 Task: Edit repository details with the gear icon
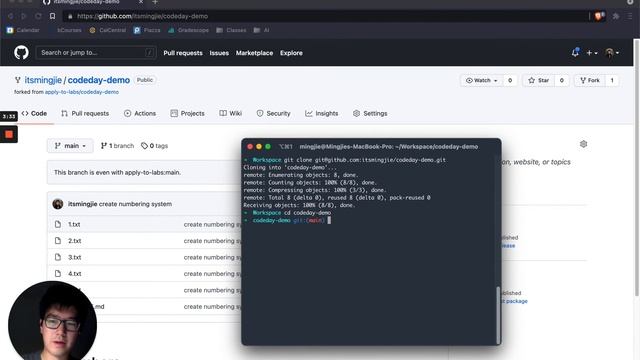coord(583,144)
